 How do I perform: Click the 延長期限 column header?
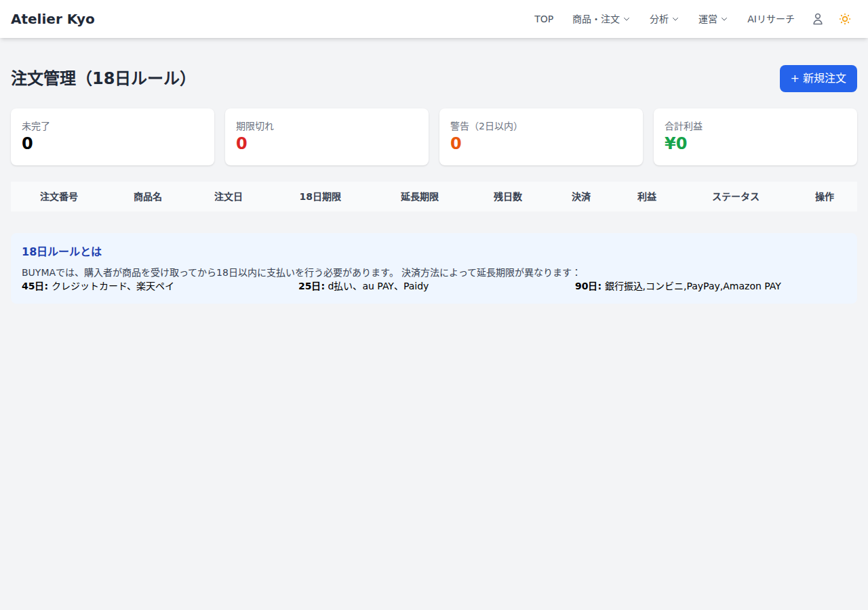(x=420, y=197)
